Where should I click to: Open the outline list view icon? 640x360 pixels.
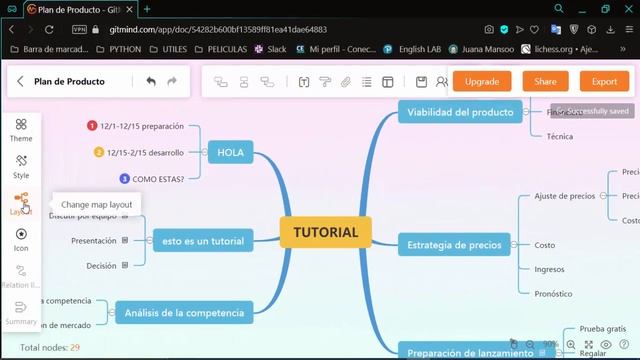point(367,82)
